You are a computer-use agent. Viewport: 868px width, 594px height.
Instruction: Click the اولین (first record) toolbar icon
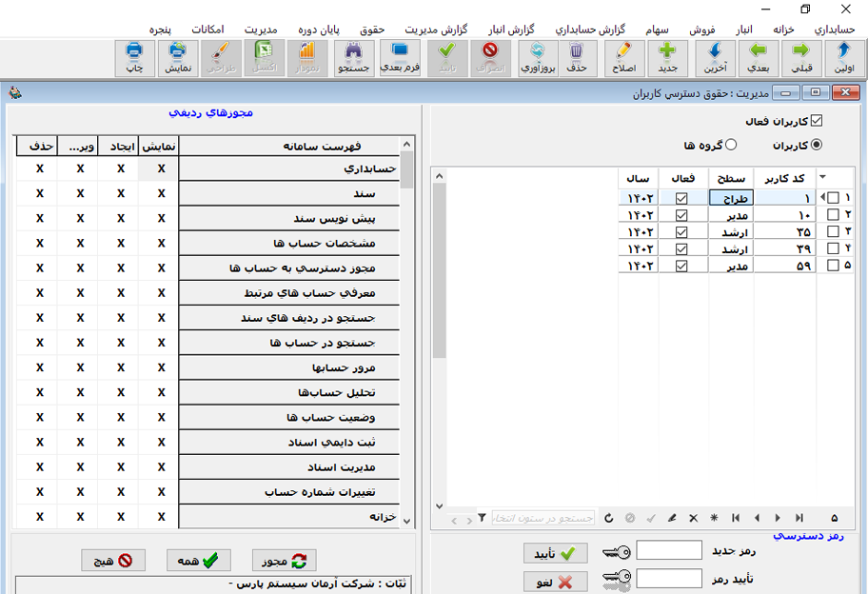(843, 57)
